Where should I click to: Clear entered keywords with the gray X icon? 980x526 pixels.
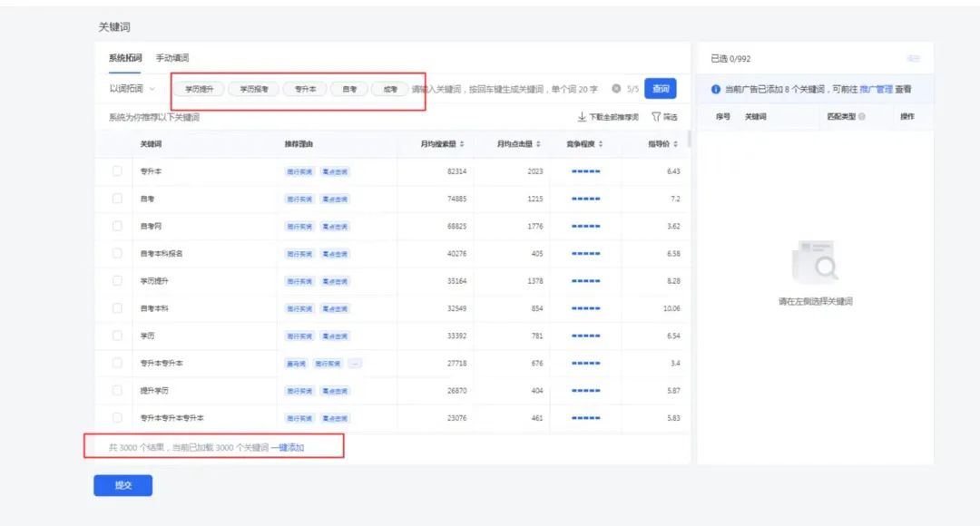(616, 89)
